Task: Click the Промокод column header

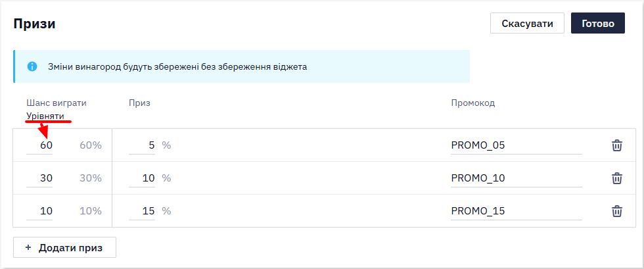Action: 472,103
